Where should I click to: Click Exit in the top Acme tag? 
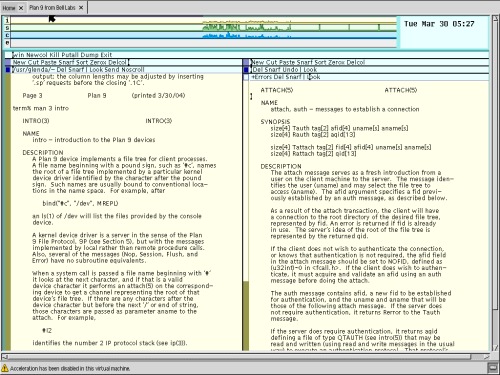[106, 55]
